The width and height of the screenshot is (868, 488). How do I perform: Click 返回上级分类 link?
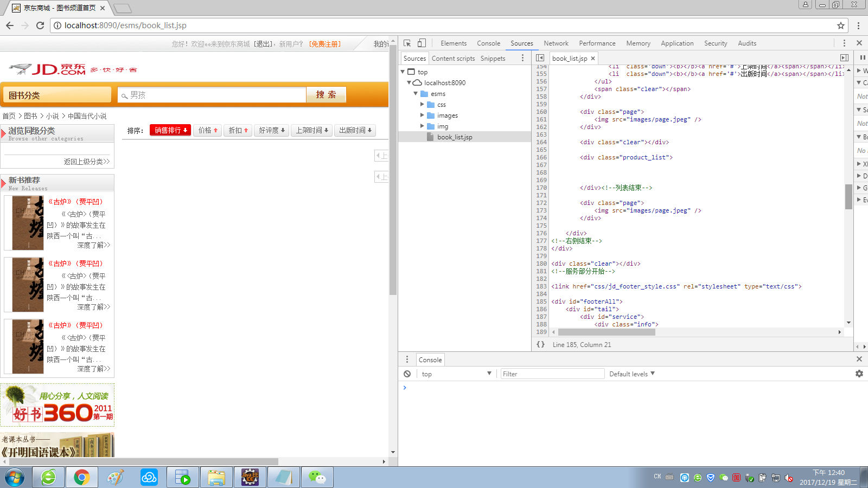tap(87, 162)
